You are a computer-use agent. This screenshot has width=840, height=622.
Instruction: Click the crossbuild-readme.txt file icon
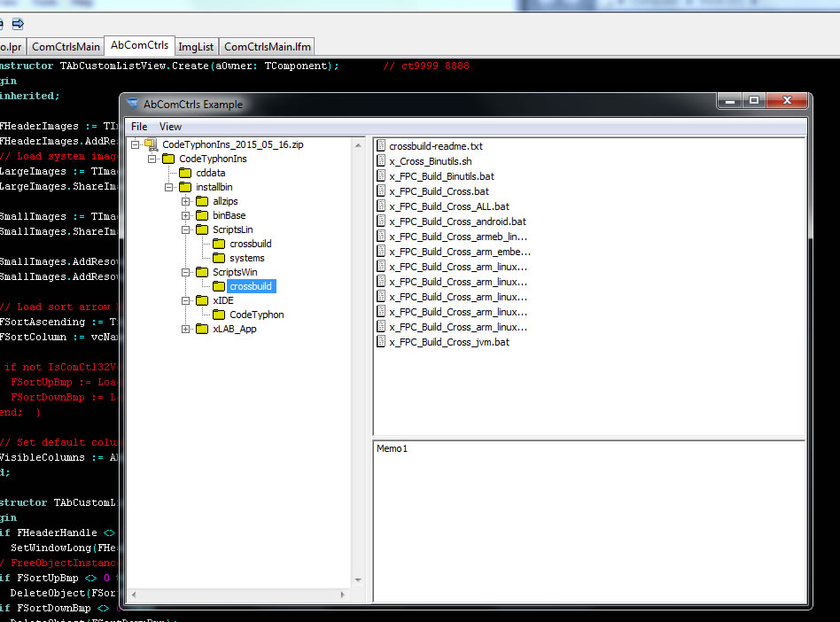point(381,145)
